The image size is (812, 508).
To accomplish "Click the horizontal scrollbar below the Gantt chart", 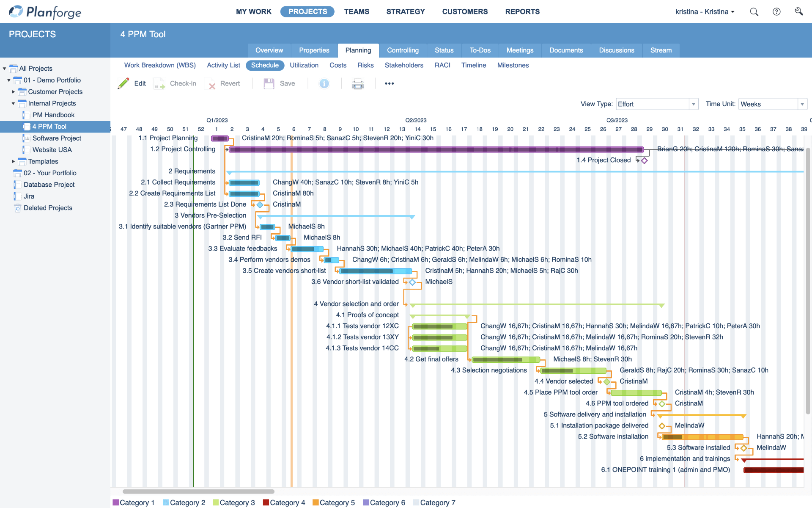I will pyautogui.click(x=198, y=491).
